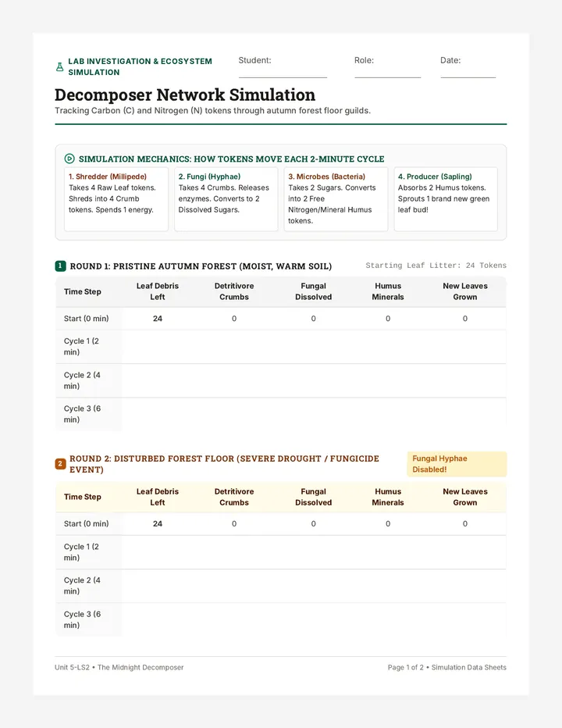Click Round 1 Cycle 2 (4 min) label
Screen dimensions: 562x728
[82, 380]
